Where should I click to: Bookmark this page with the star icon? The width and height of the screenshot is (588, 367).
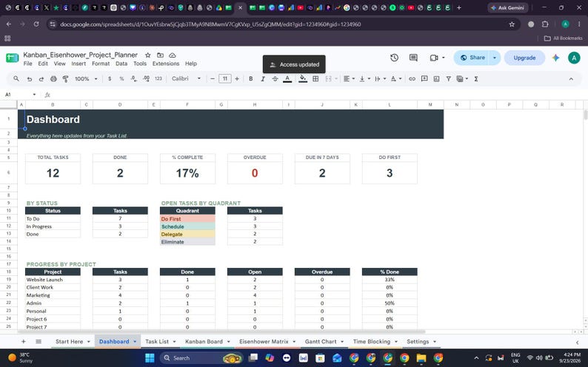point(512,24)
